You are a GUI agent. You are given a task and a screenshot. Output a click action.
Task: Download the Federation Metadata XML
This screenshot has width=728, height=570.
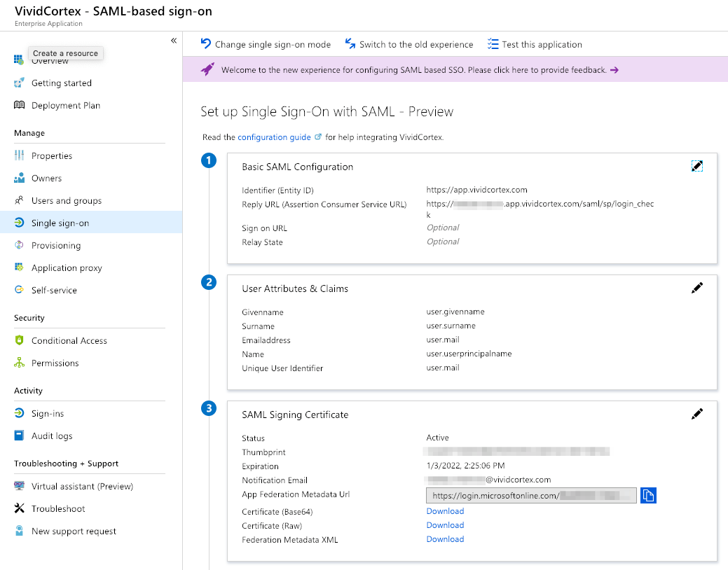point(445,539)
